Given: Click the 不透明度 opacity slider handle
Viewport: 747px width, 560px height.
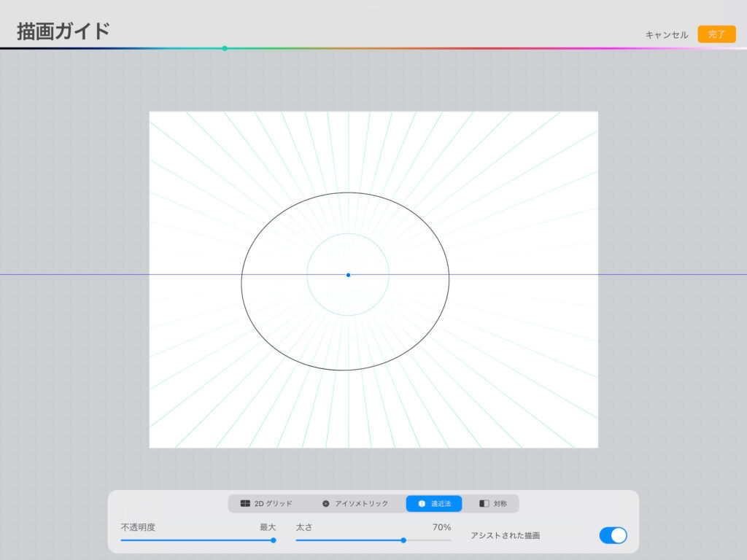Looking at the screenshot, I should click(274, 540).
